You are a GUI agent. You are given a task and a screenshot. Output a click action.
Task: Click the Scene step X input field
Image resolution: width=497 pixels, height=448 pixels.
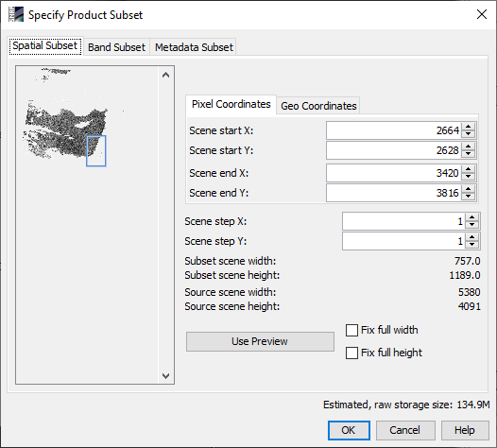tap(403, 221)
